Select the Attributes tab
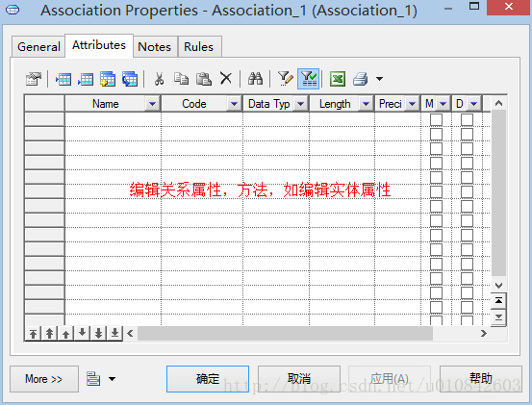This screenshot has width=532, height=405. tap(99, 45)
